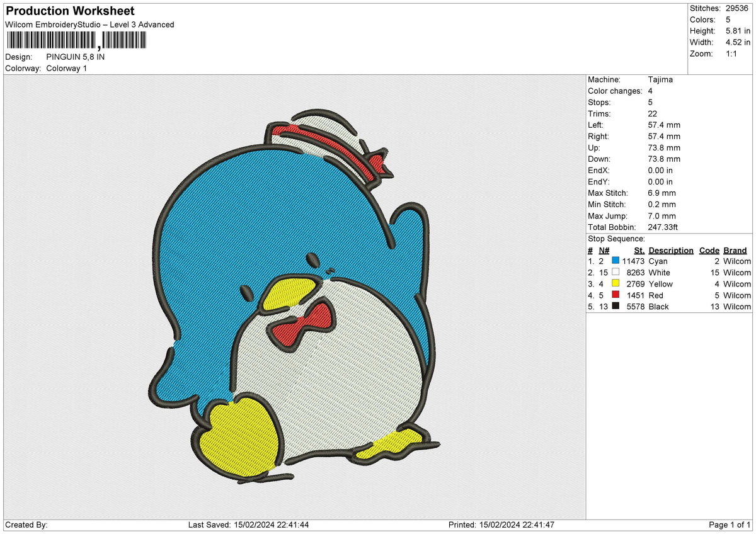
Task: Select the 'Production Worksheet' title text
Action: [70, 11]
